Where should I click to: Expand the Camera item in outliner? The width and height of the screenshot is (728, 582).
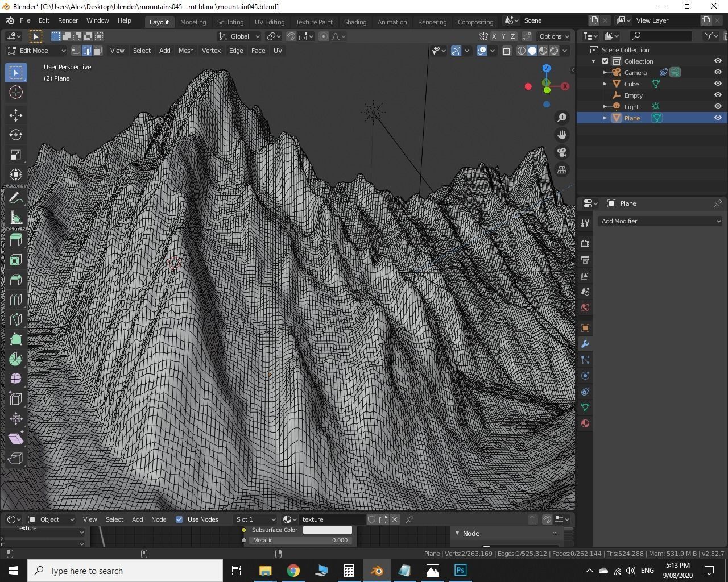605,73
